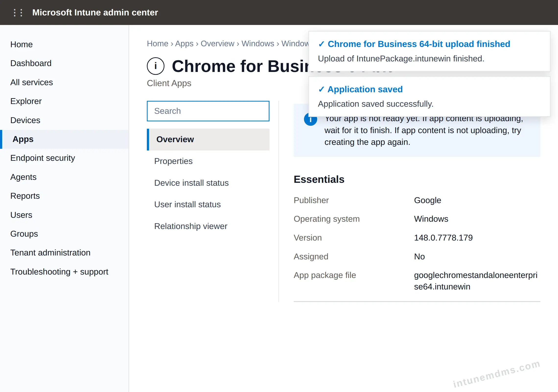The height and width of the screenshot is (392, 558).
Task: Click the Home breadcrumb link
Action: [158, 44]
